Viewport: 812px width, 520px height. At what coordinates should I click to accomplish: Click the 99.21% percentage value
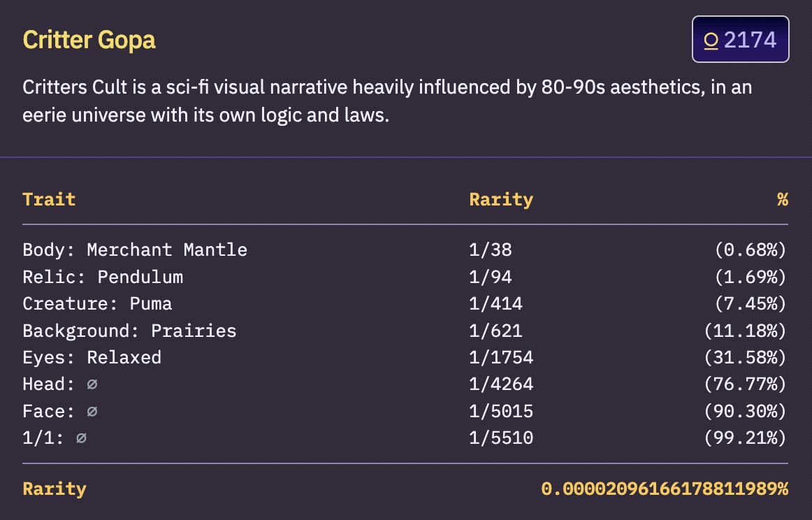[745, 438]
